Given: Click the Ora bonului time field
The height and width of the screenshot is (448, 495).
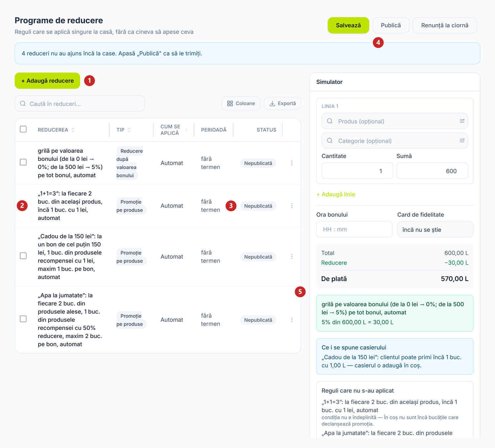Looking at the screenshot, I should (x=354, y=229).
